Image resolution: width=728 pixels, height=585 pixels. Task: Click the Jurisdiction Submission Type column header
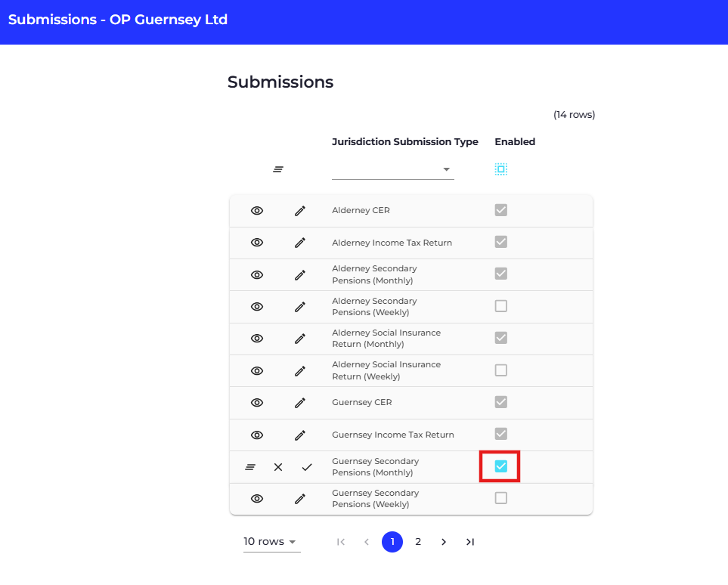point(405,141)
